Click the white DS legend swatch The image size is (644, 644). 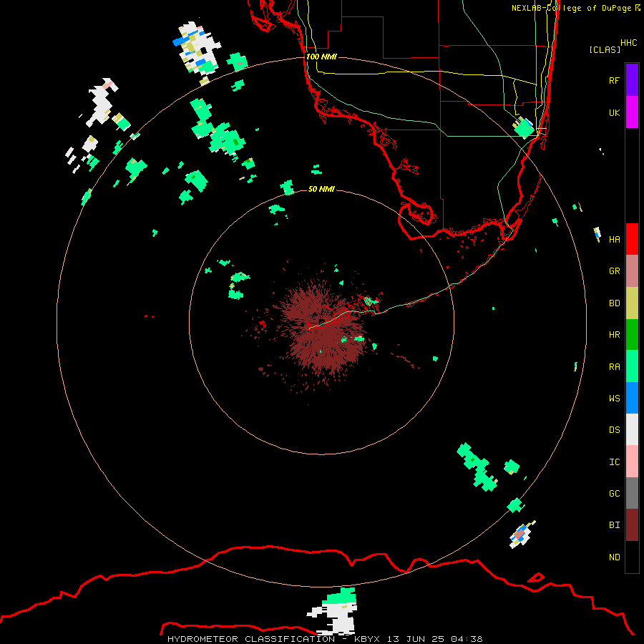[632, 429]
